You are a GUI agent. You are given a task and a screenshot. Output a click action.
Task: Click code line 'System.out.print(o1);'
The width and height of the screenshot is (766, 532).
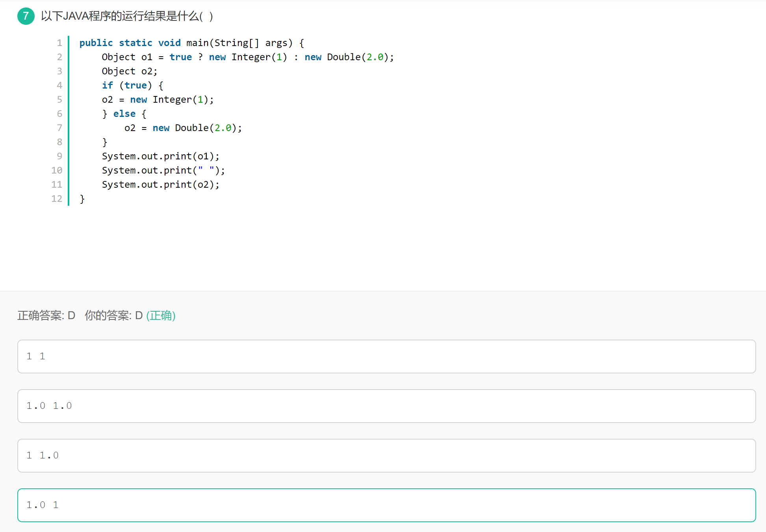pos(161,156)
